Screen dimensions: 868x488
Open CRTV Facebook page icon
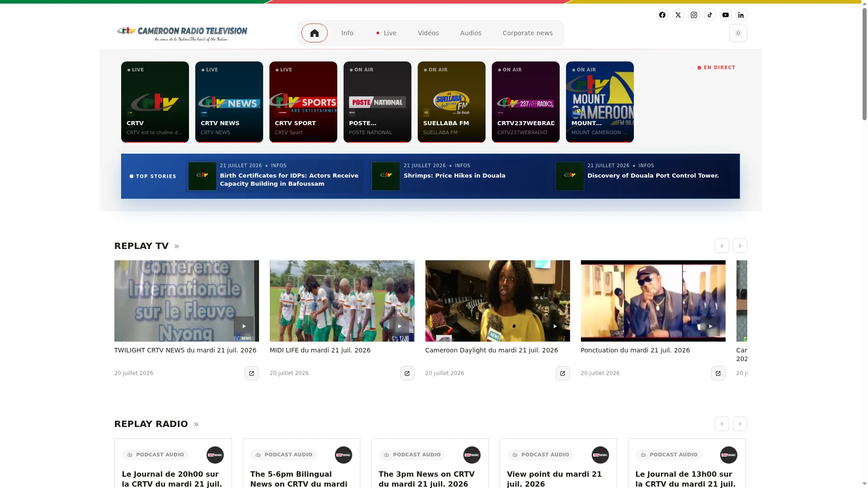pyautogui.click(x=662, y=15)
